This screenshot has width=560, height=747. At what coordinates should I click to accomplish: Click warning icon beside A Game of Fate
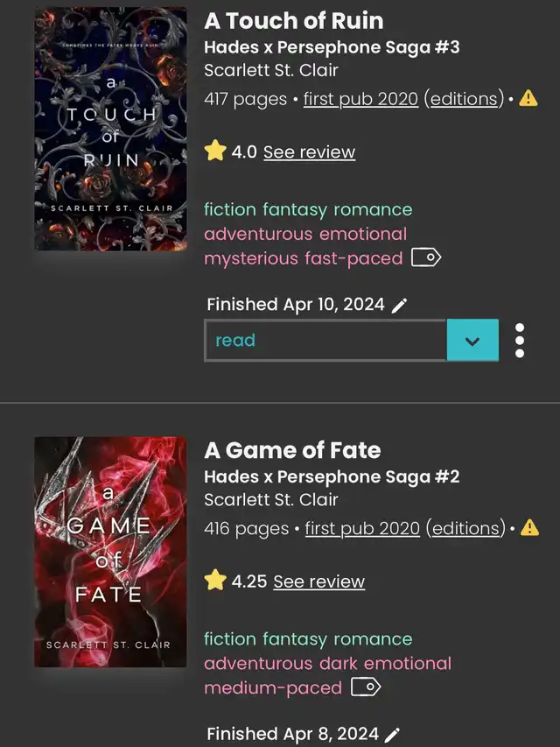528,528
